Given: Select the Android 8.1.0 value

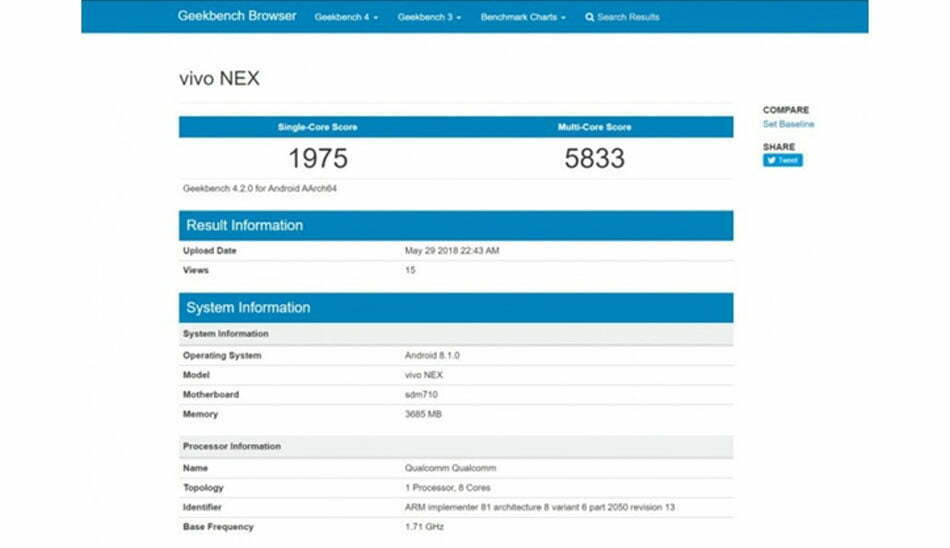Looking at the screenshot, I should tap(432, 356).
